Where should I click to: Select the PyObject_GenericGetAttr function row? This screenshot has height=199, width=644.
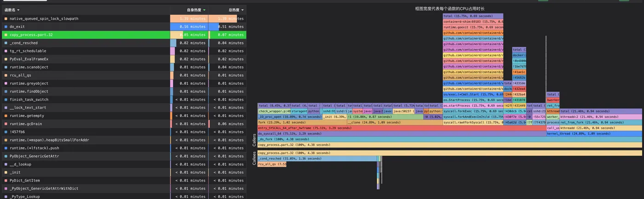click(124, 156)
